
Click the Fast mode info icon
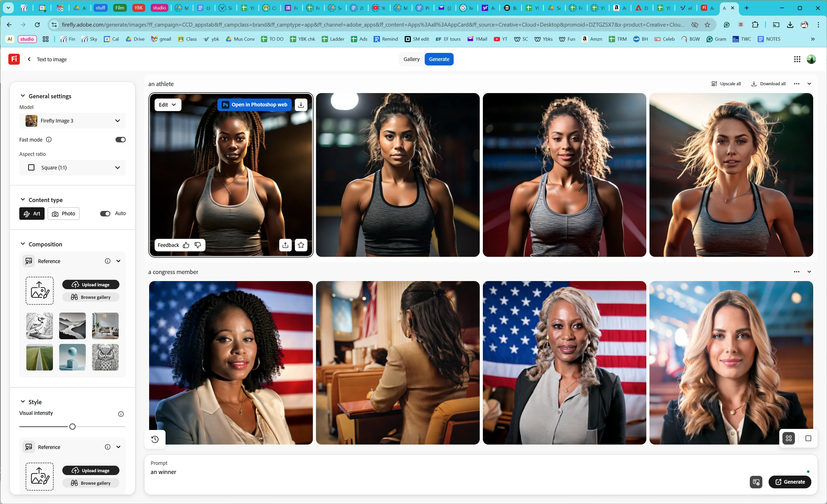point(49,139)
